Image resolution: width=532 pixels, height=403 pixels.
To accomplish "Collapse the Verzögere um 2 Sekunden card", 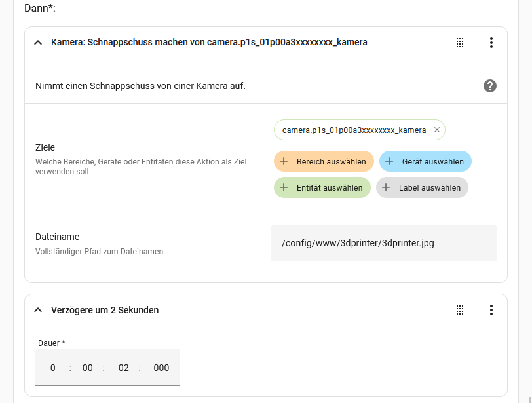I will point(38,310).
